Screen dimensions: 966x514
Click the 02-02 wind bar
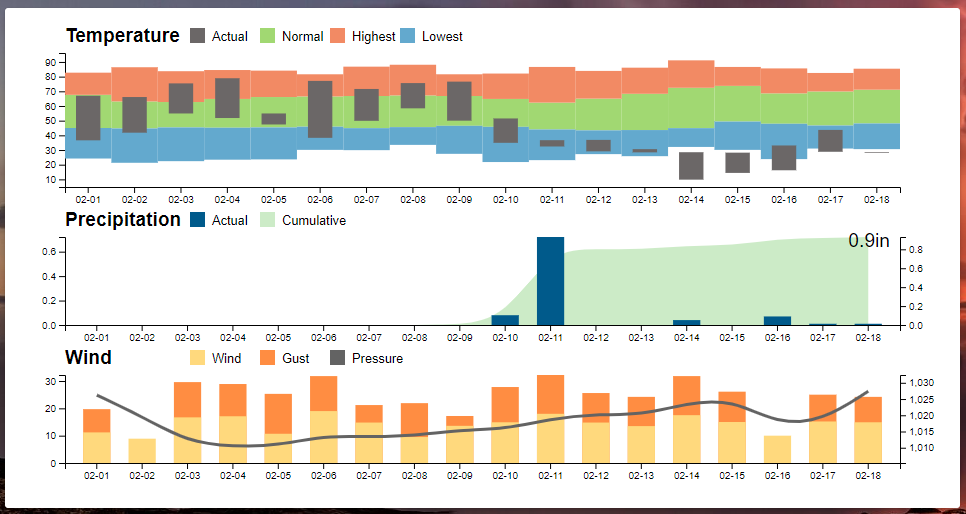tap(142, 451)
